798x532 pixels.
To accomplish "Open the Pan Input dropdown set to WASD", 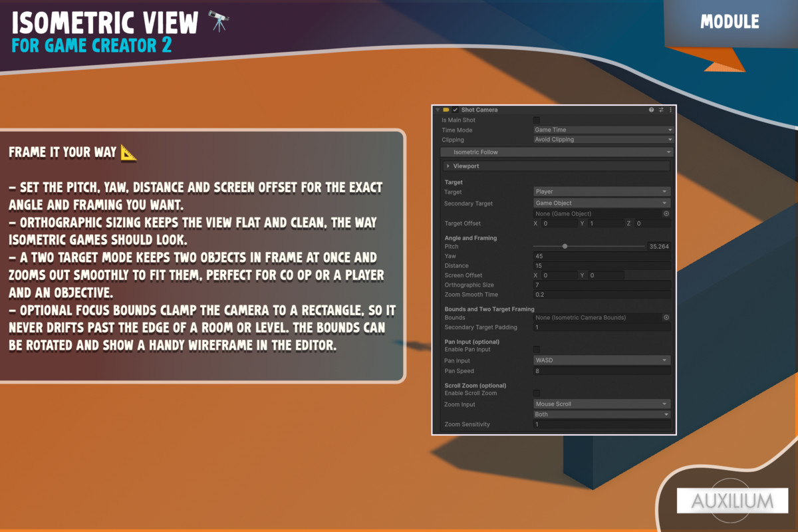I will pyautogui.click(x=602, y=360).
